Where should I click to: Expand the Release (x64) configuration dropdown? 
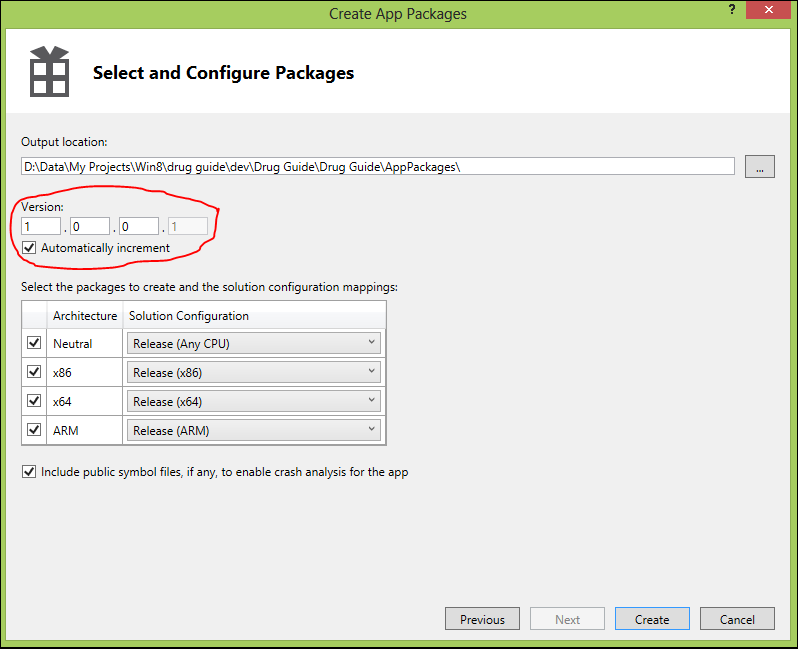click(254, 402)
